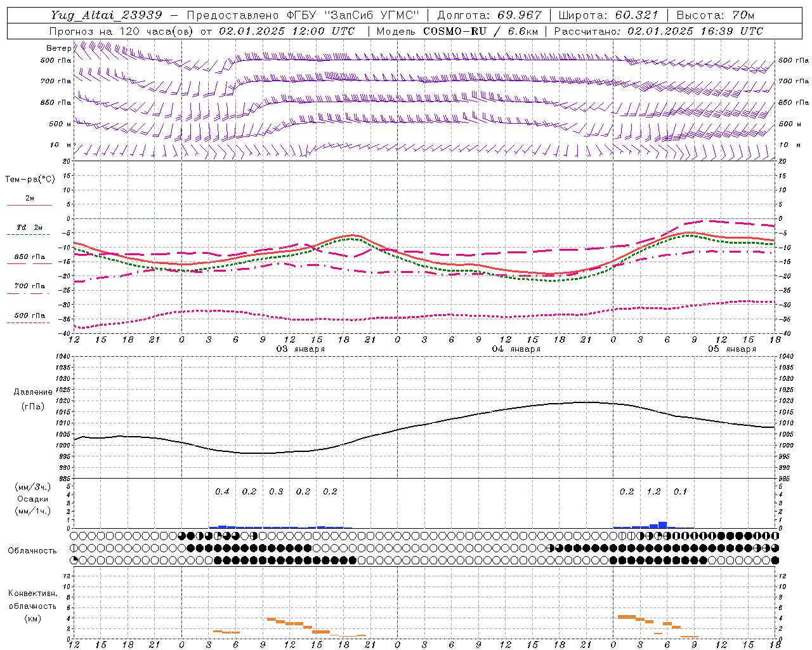Click the 0.3 precipitation amount value
The width and height of the screenshot is (812, 650).
pos(276,492)
